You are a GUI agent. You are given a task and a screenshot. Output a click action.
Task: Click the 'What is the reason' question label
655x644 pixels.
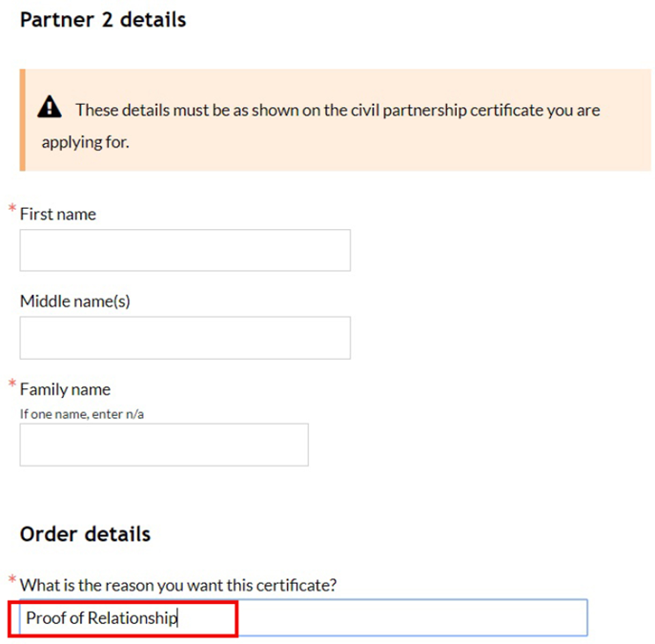pos(178,585)
